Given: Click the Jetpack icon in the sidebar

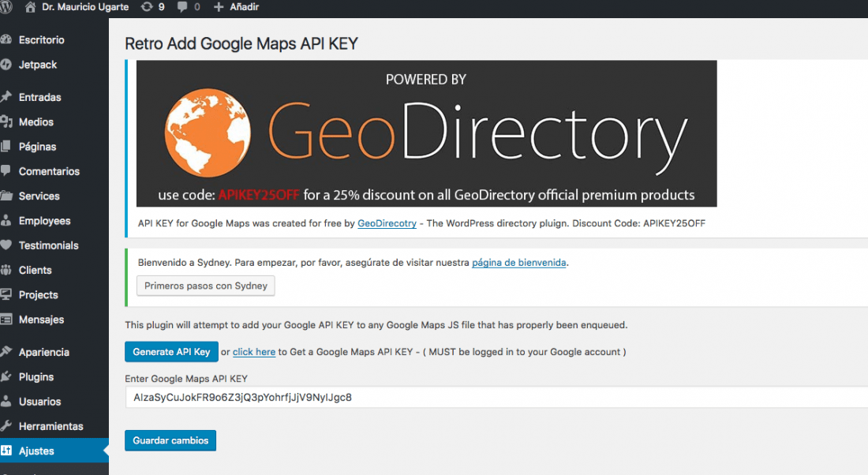Looking at the screenshot, I should [6, 64].
